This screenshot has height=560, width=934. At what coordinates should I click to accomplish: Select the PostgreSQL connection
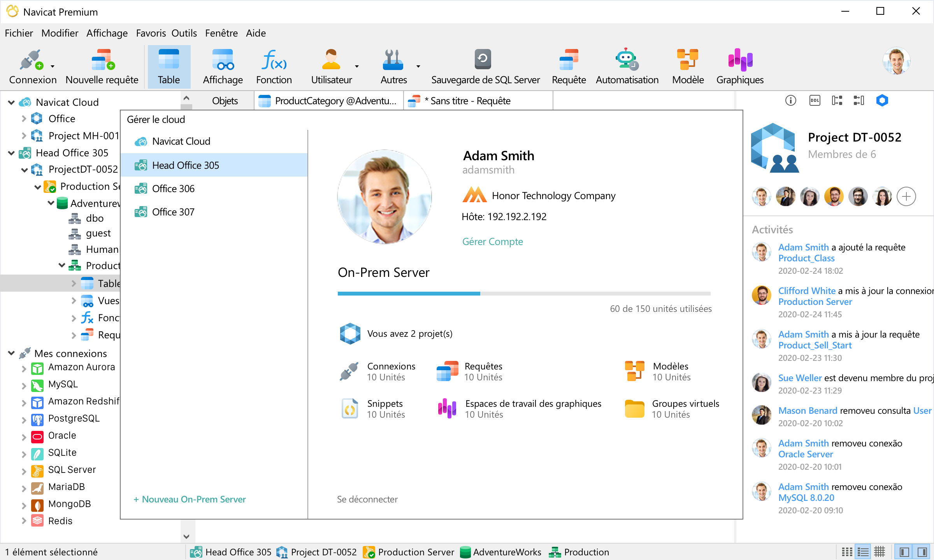point(74,418)
